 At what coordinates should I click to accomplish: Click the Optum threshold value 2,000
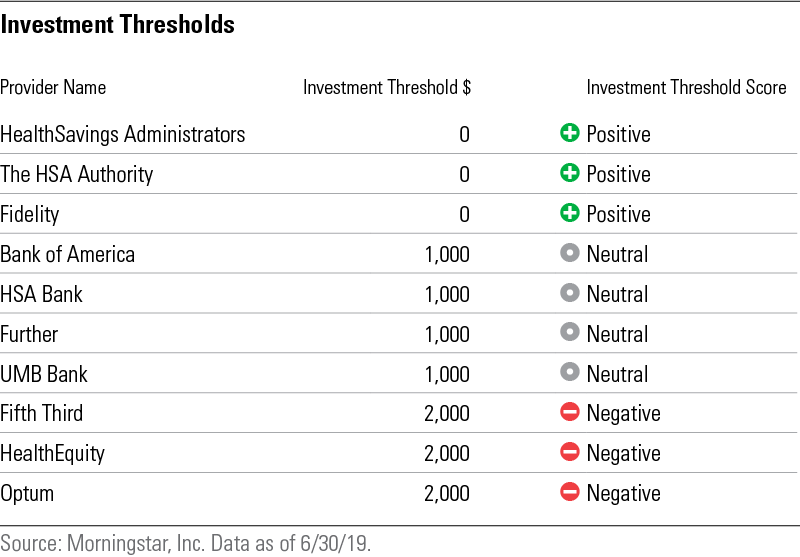click(446, 493)
